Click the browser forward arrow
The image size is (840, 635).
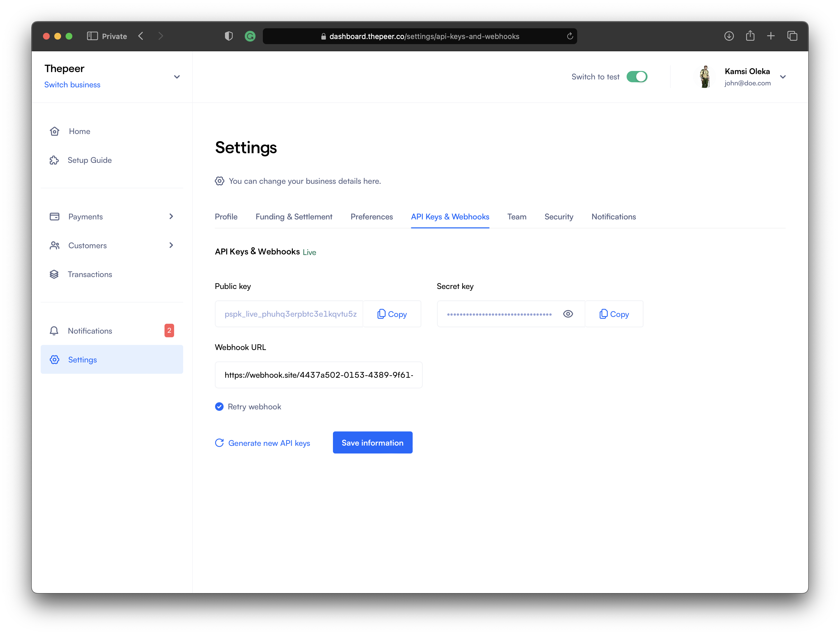pyautogui.click(x=161, y=36)
